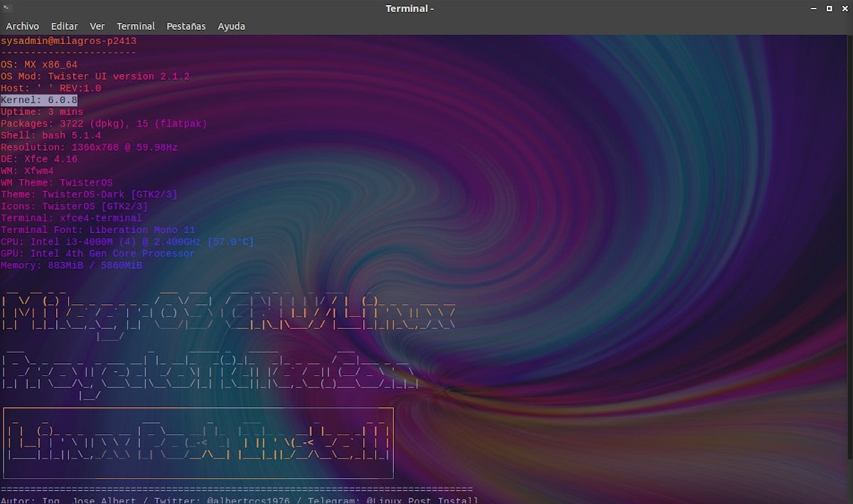Click the terminal app icon in title bar
Viewport: 853px width, 504px height.
(x=7, y=9)
